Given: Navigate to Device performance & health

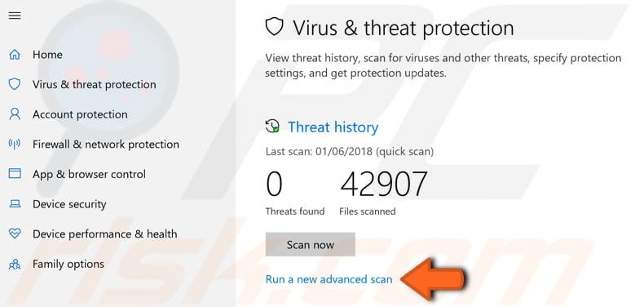Looking at the screenshot, I should (105, 234).
